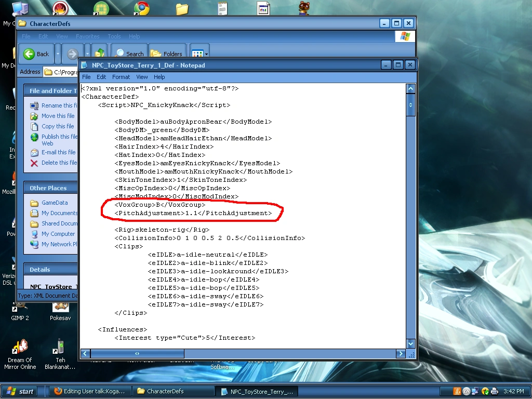Open View menu in Notepad
This screenshot has width=532, height=399.
click(x=142, y=77)
